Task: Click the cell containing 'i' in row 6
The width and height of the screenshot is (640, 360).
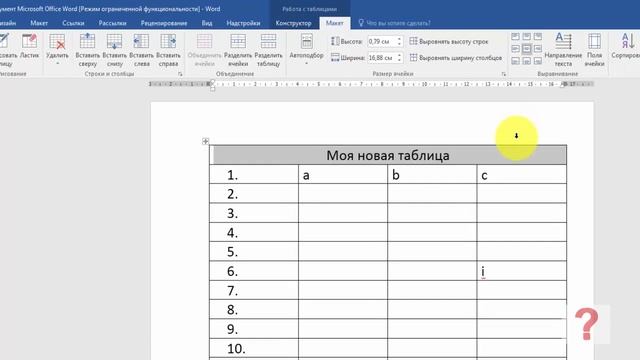Action: (522, 271)
